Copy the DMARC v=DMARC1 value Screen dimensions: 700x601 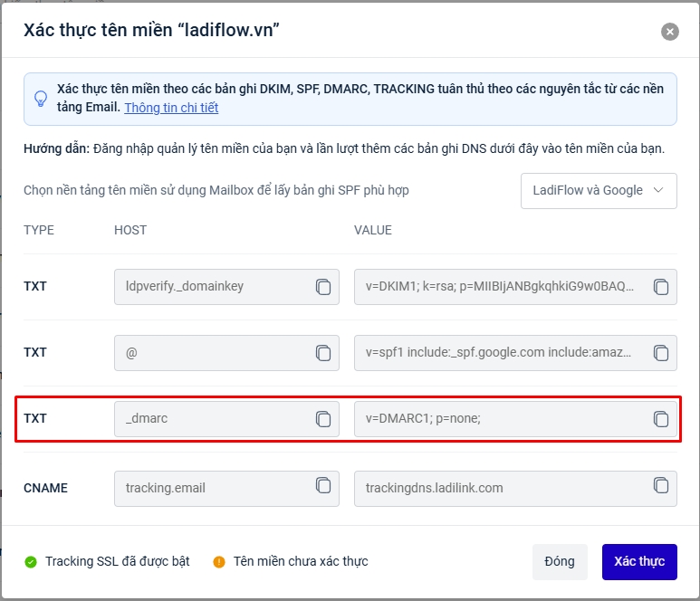point(661,419)
